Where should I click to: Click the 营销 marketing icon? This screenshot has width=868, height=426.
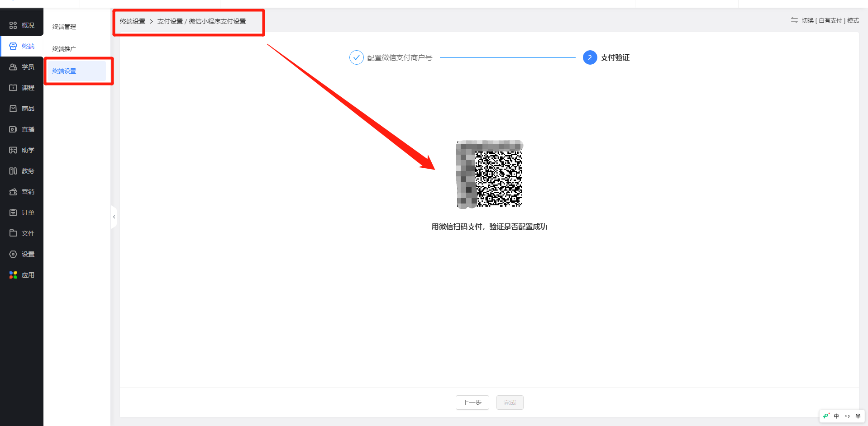tap(13, 192)
